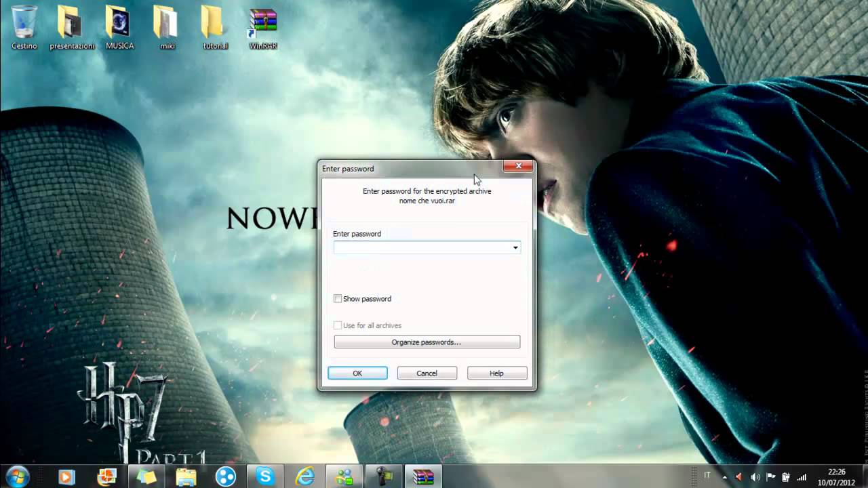Click the 'nome che vuoi.rar' archive name text

pos(427,201)
